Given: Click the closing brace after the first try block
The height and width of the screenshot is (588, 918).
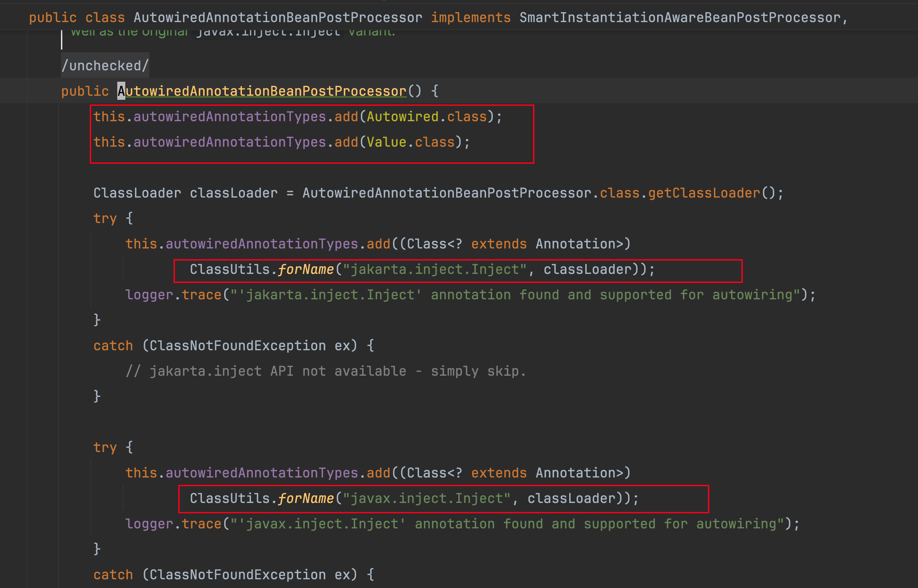Looking at the screenshot, I should 97,320.
